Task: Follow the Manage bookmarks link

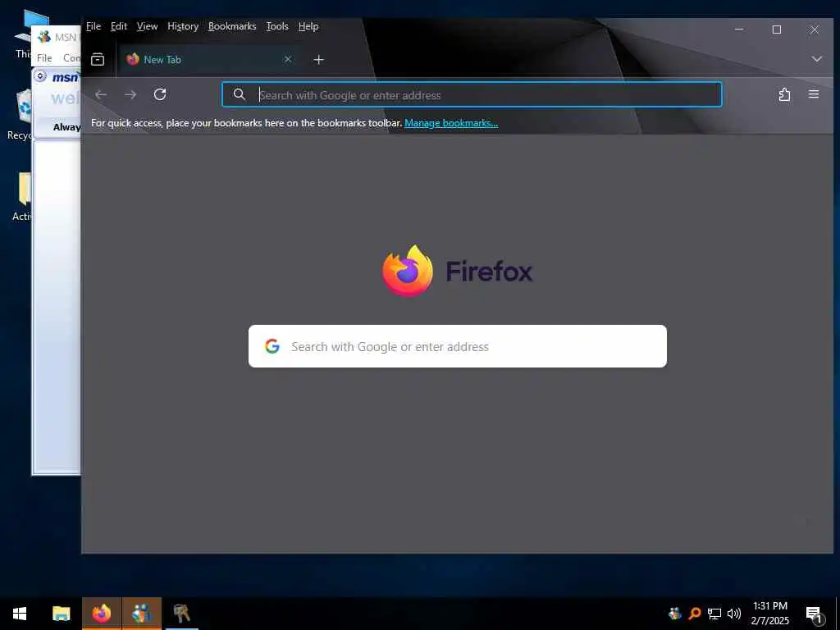Action: click(451, 123)
